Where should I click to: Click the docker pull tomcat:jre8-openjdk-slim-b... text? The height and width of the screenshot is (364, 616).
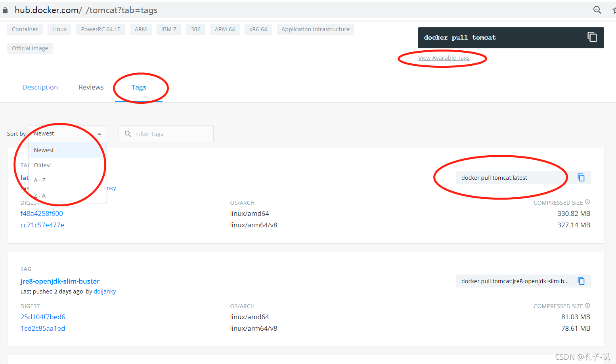point(515,281)
